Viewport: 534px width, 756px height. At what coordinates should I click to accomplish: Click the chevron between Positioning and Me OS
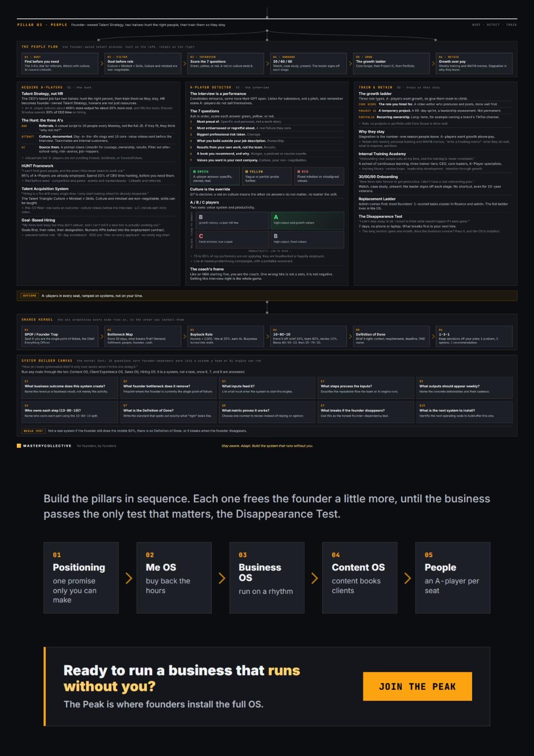128,578
